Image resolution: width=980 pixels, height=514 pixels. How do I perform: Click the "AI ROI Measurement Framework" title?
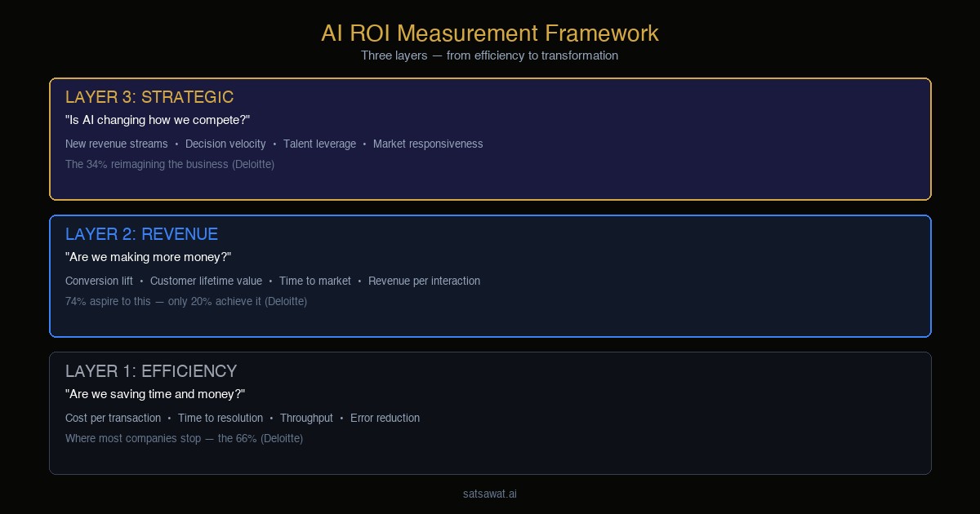[490, 34]
